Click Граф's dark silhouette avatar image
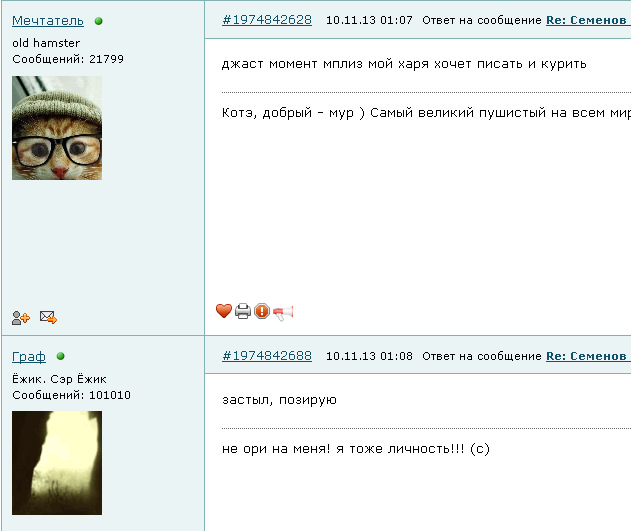The height and width of the screenshot is (531, 631). click(57, 463)
